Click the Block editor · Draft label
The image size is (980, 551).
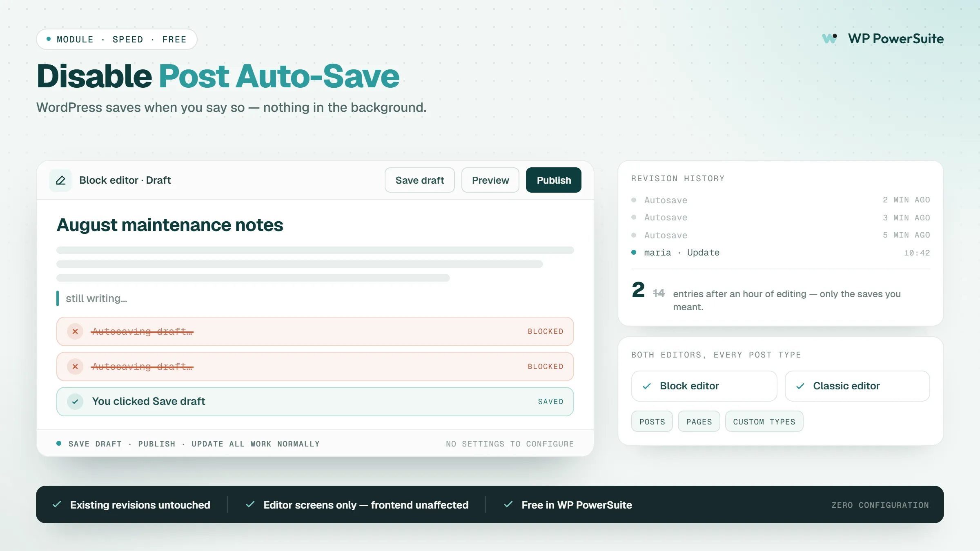(x=125, y=180)
